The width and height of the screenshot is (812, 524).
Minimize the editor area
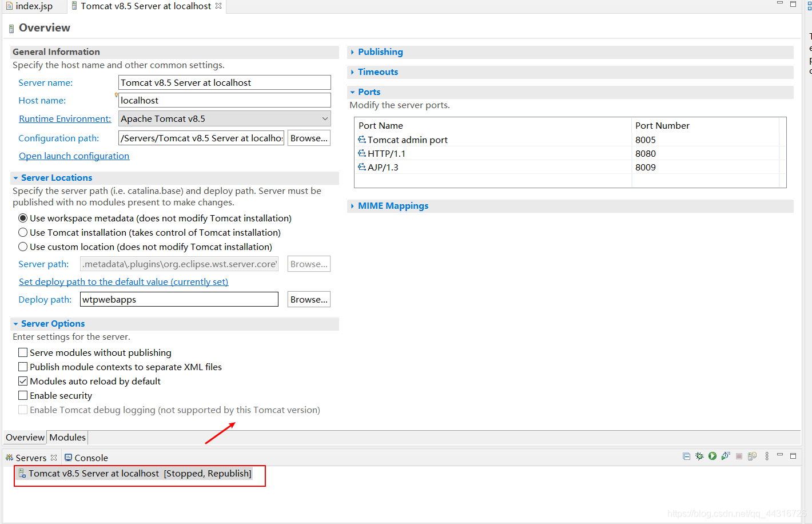pos(779,3)
